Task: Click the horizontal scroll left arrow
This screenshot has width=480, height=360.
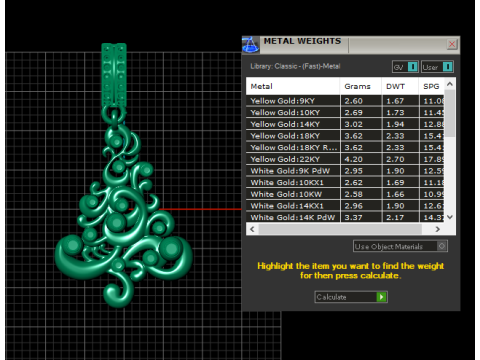Action: pyautogui.click(x=252, y=229)
